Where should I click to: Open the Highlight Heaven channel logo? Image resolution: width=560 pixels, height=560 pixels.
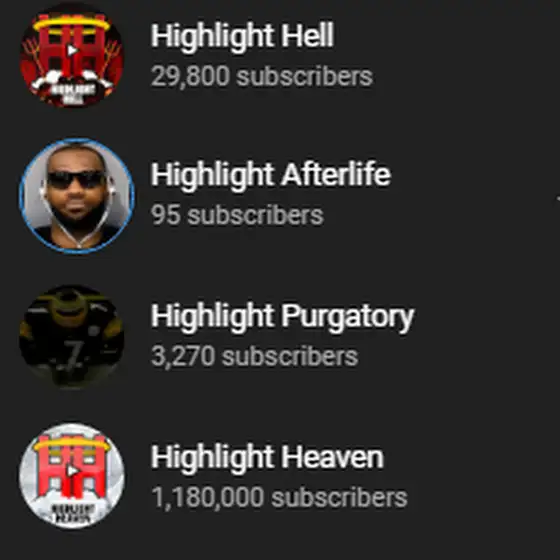click(x=72, y=475)
